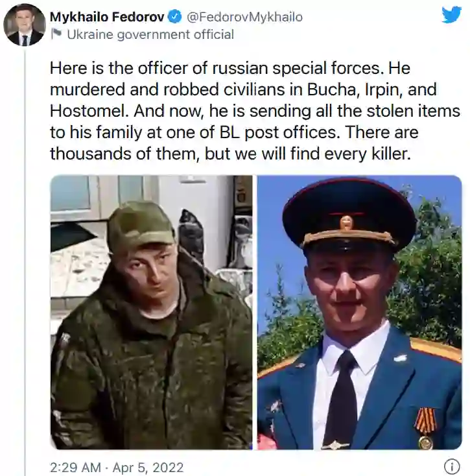Screen dimensions: 470x476
Task: Open the left photo of camouflaged soldier
Action: coord(151,312)
